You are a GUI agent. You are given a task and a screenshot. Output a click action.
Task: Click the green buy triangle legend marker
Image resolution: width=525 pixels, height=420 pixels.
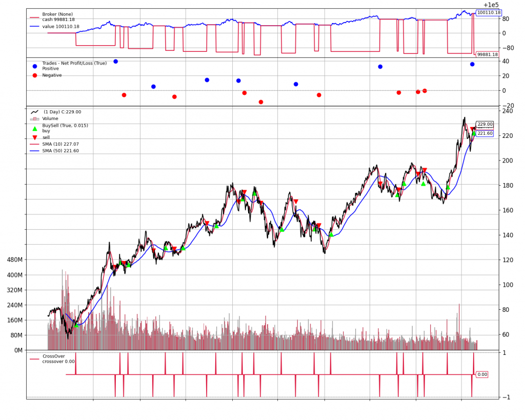pos(35,129)
